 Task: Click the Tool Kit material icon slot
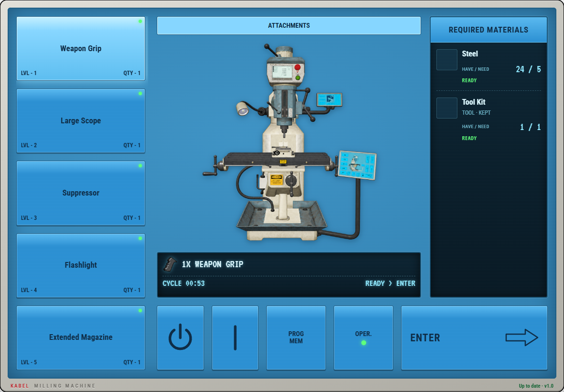(x=447, y=108)
